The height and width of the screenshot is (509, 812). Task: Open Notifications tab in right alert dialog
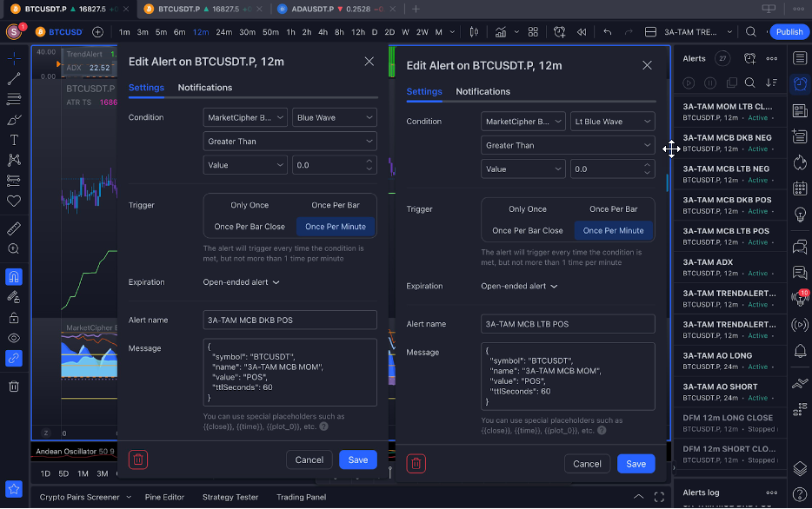point(483,91)
